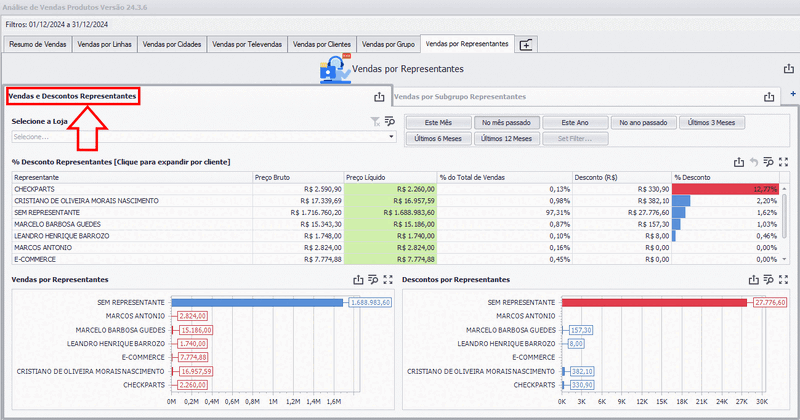Expand the CHECKPARTS representative row

(395, 189)
